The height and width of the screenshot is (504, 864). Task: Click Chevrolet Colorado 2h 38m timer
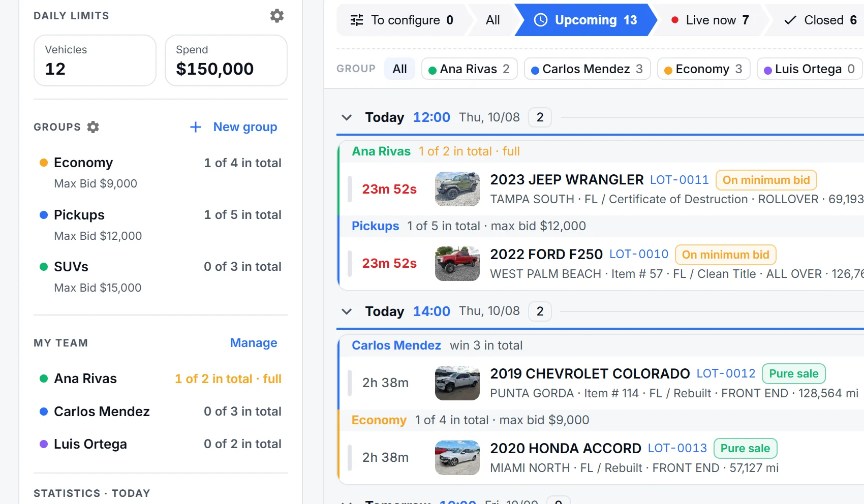pyautogui.click(x=385, y=383)
